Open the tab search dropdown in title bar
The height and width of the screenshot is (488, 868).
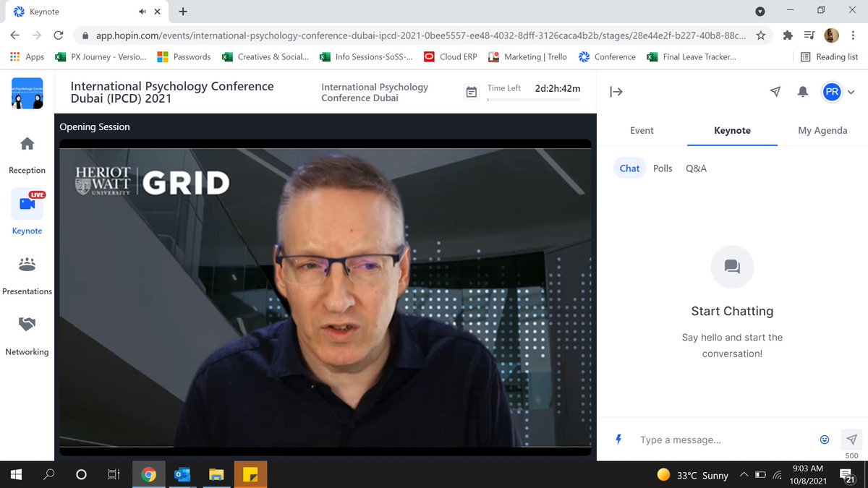click(760, 11)
